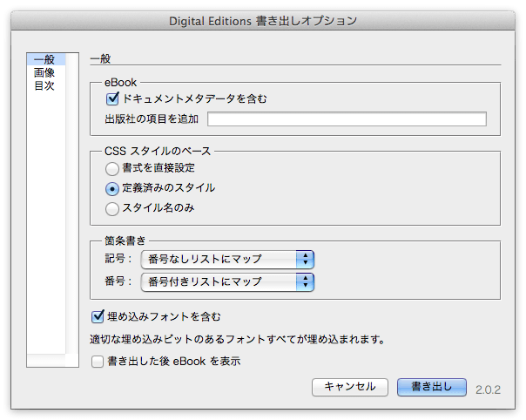This screenshot has width=526, height=420.
Task: Click stepper arrows on 番号付きリストにマップ
Action: [x=306, y=281]
